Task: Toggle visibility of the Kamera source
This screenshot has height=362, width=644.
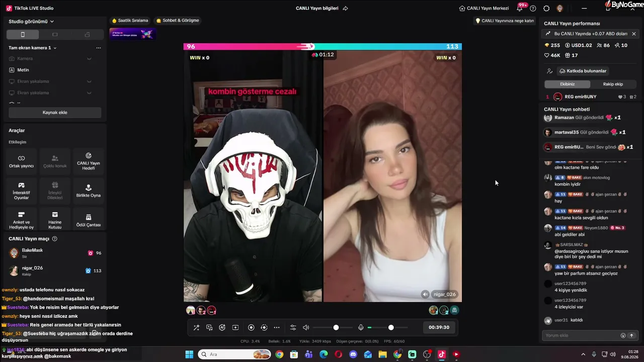Action: pyautogui.click(x=89, y=59)
